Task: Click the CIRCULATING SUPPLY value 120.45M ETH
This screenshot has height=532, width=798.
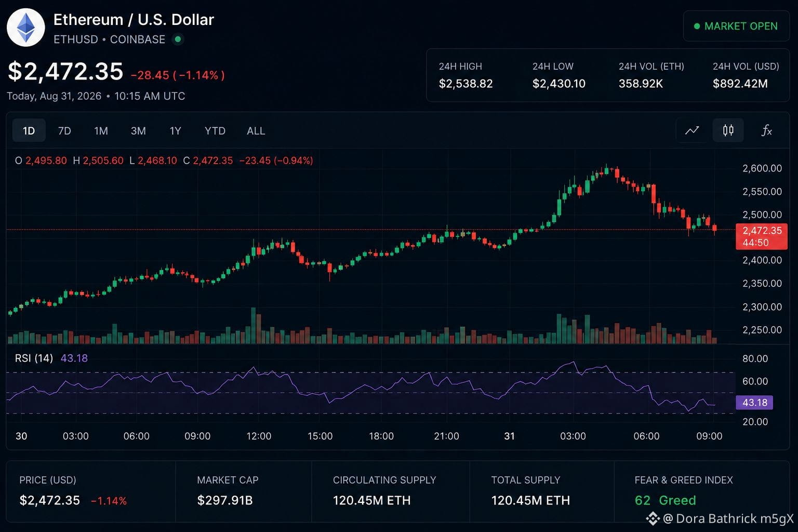Action: 372,500
